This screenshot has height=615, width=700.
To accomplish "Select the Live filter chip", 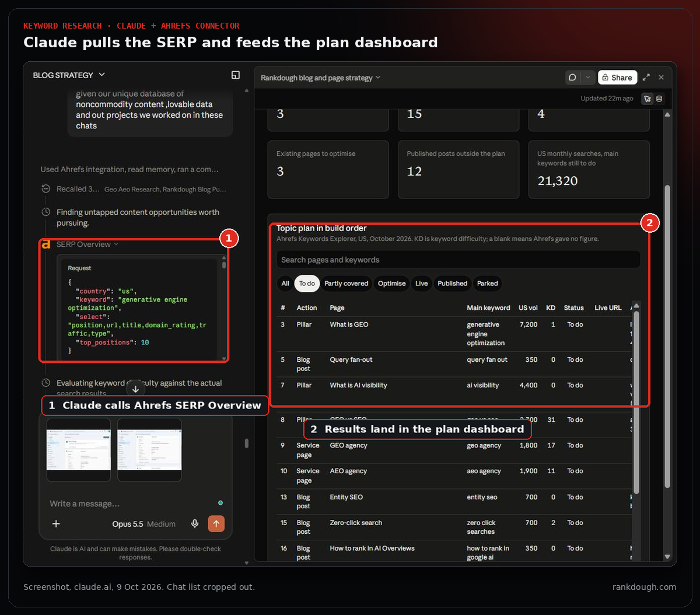I will coord(422,284).
